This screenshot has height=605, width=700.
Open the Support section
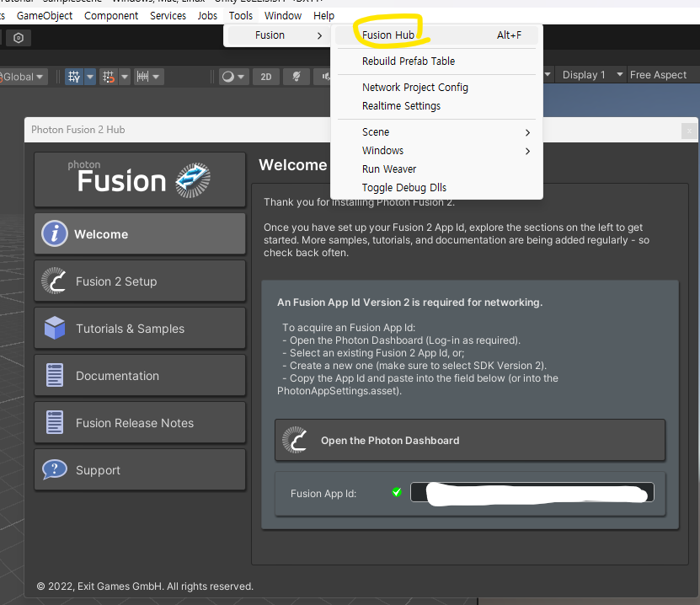point(140,469)
